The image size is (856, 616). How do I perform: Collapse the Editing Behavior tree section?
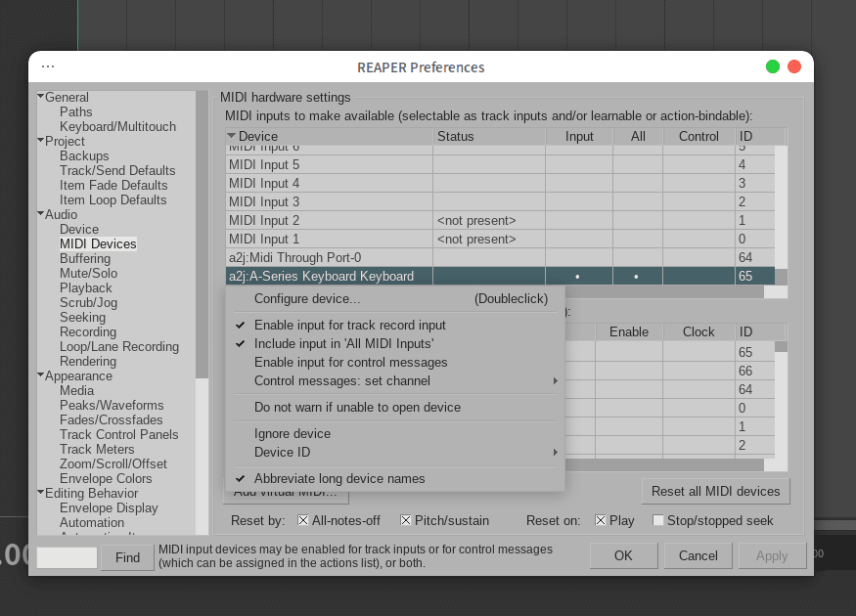tap(40, 492)
